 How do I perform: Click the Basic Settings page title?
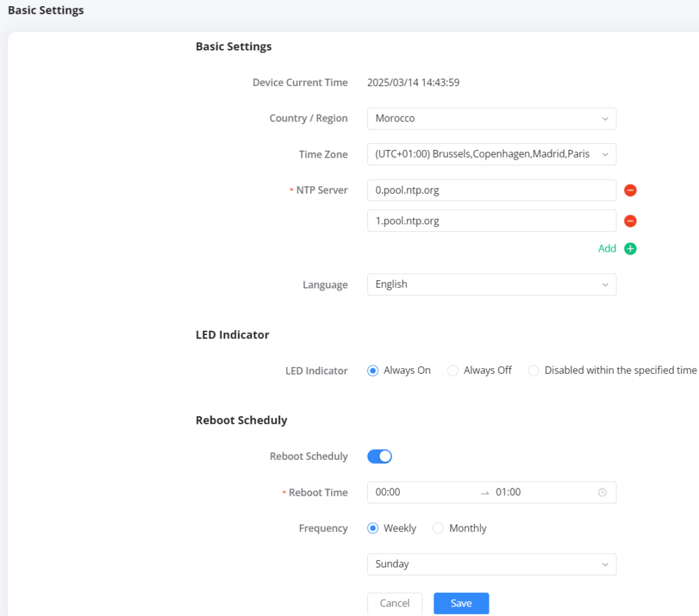coord(46,10)
